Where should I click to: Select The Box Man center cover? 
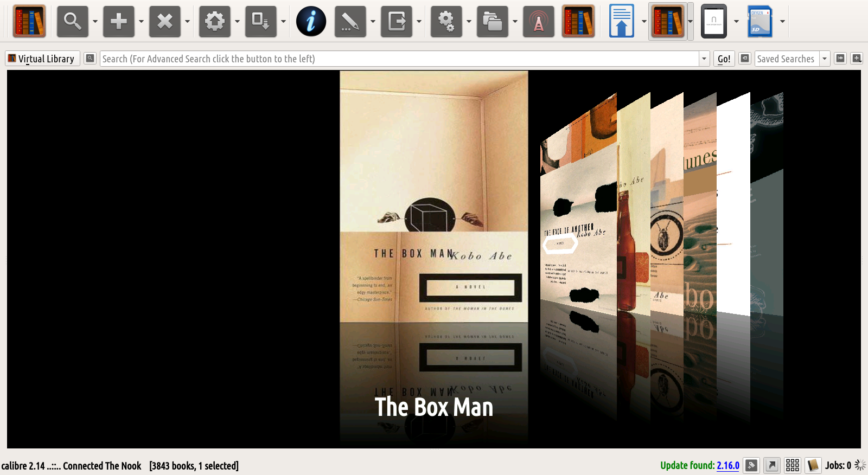(434, 197)
